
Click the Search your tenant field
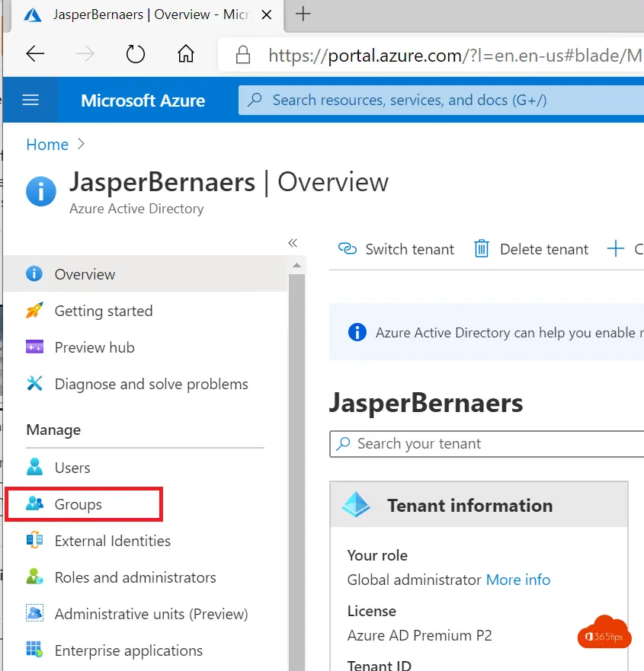click(487, 444)
